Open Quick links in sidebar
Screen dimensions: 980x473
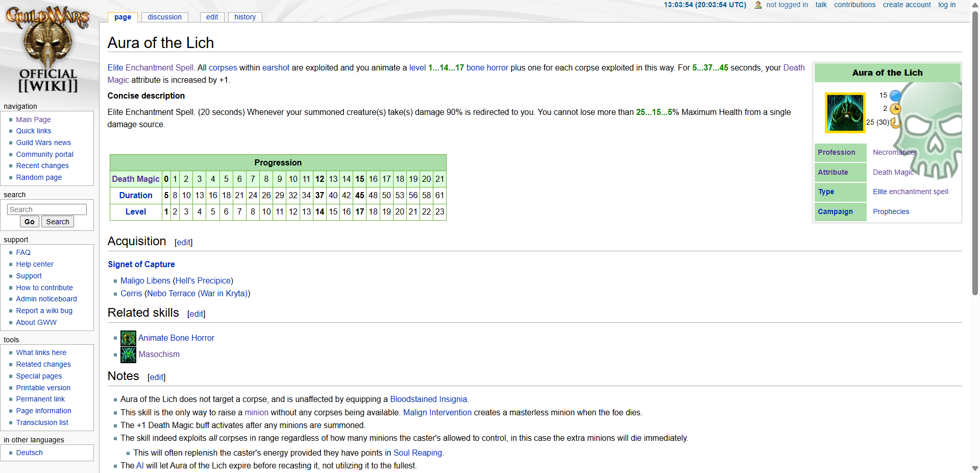point(34,131)
